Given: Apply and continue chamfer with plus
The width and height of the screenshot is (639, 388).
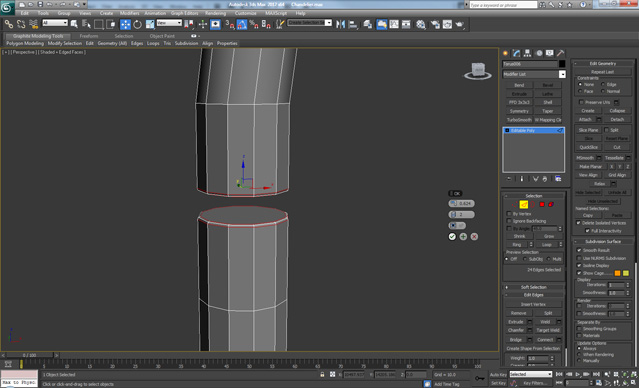Looking at the screenshot, I should 463,236.
